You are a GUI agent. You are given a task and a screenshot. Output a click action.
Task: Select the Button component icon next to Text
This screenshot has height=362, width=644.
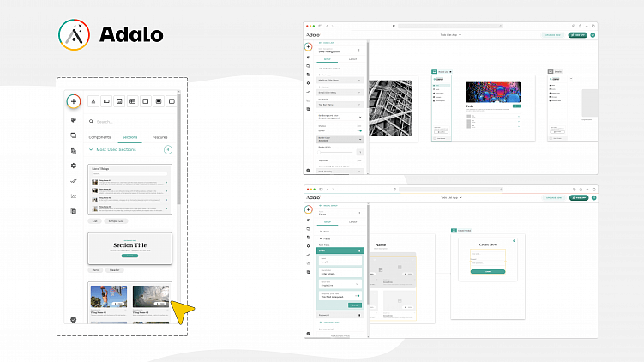(x=106, y=101)
